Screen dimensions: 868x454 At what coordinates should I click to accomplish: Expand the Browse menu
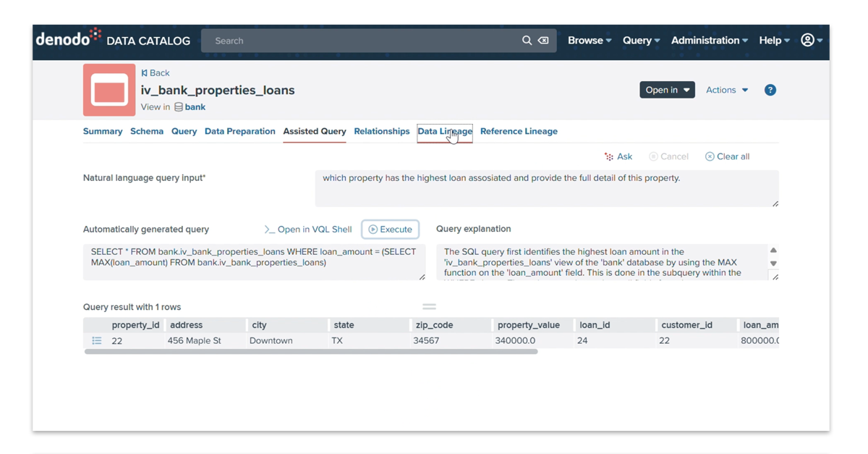(590, 41)
